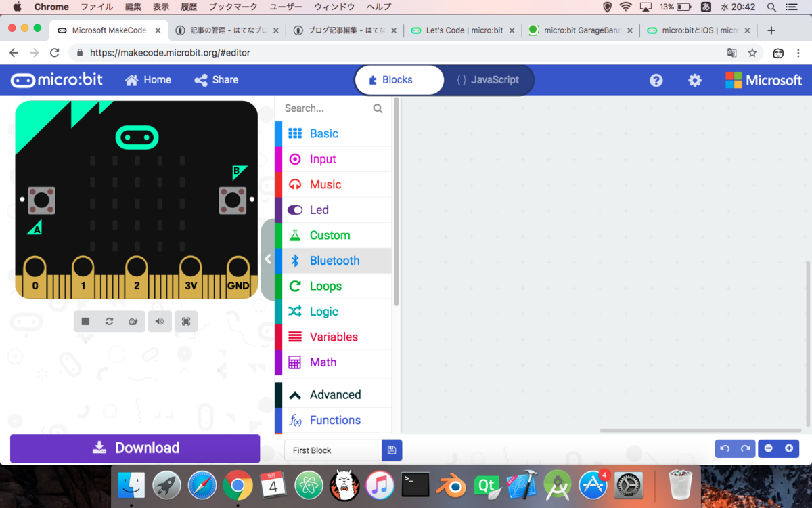Switch to micro:bit GarageBand tab
This screenshot has width=812, height=508.
point(581,30)
